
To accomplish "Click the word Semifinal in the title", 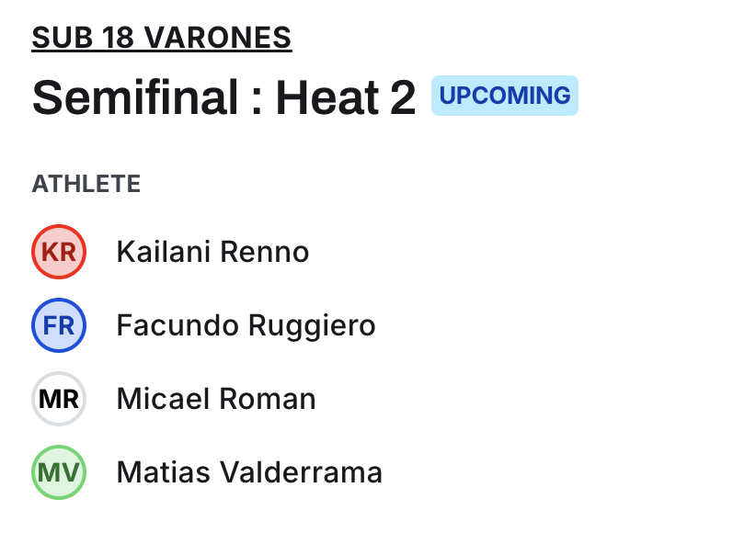I will [x=136, y=96].
